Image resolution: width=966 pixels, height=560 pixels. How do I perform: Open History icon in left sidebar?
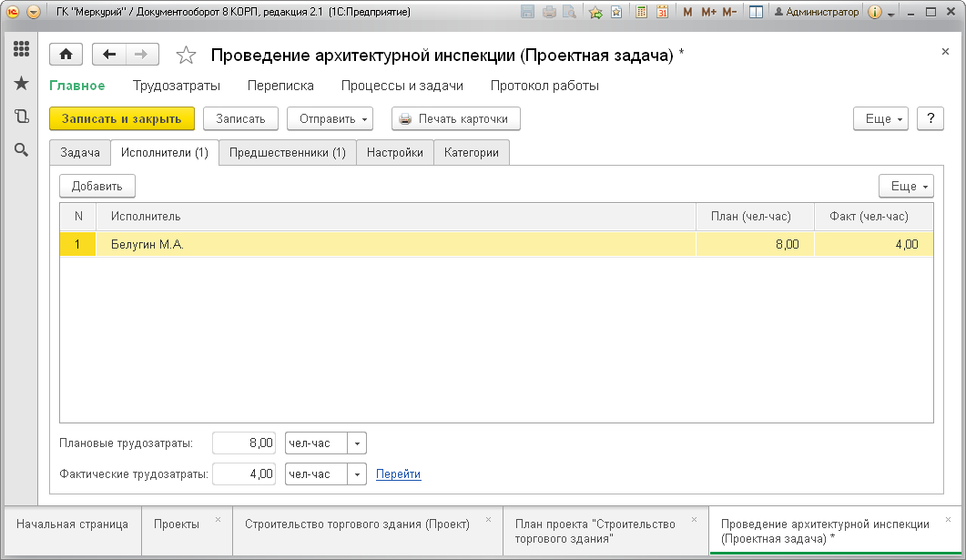click(x=22, y=116)
